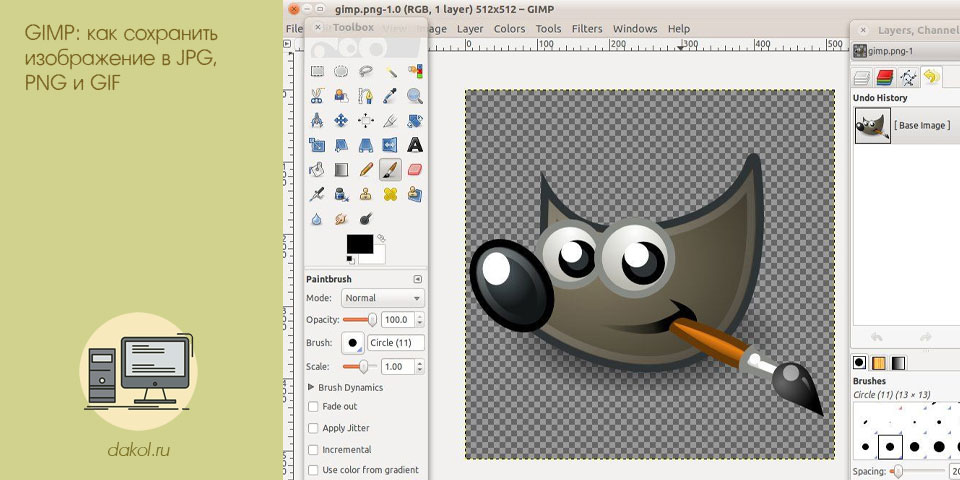Swap foreground and background colors
Screen dimensions: 960x480
click(x=381, y=238)
